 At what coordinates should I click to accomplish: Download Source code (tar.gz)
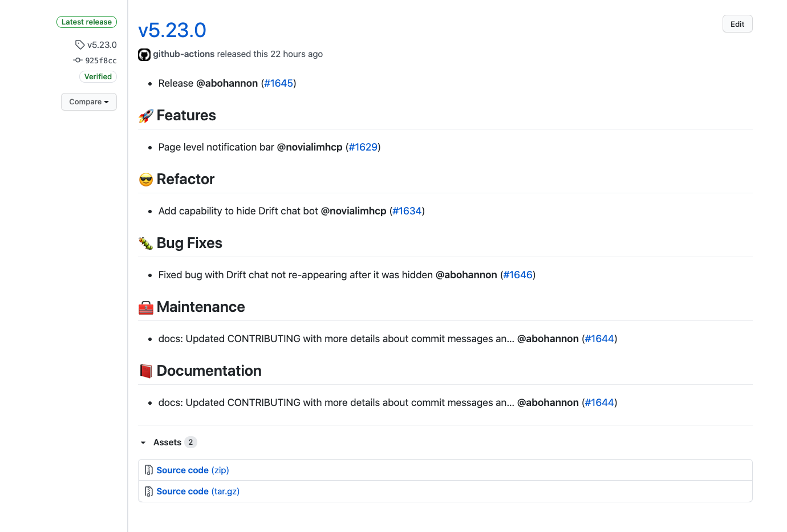198,492
